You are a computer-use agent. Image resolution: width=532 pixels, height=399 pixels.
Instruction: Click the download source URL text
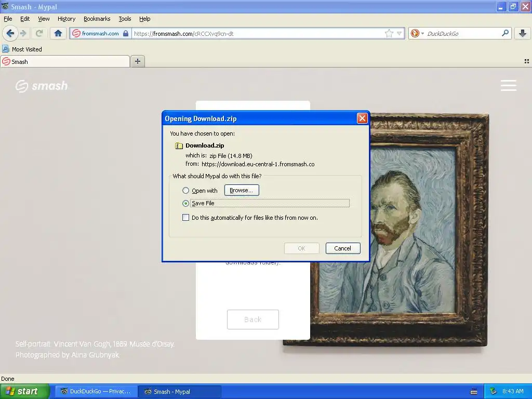pos(258,164)
